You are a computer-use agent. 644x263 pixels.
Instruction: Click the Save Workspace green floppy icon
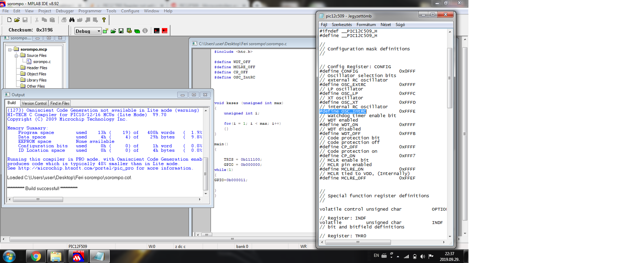[x=121, y=31]
